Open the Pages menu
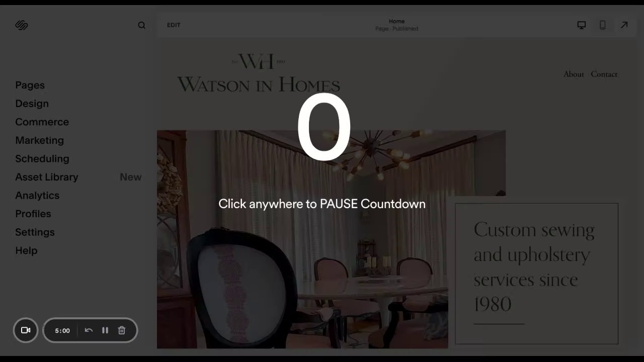Viewport: 644px width, 362px height. point(30,85)
